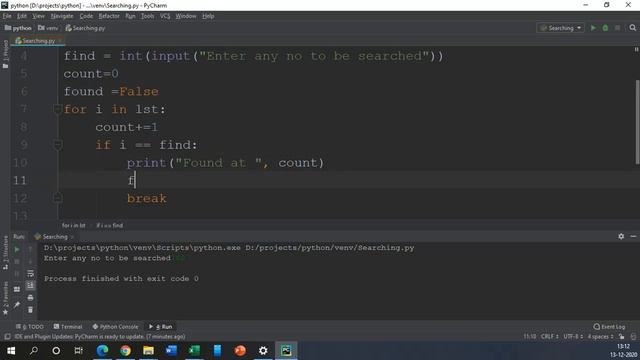Click the PyCharm update notification message
Image resolution: width=640 pixels, height=360 pixels.
click(100, 337)
